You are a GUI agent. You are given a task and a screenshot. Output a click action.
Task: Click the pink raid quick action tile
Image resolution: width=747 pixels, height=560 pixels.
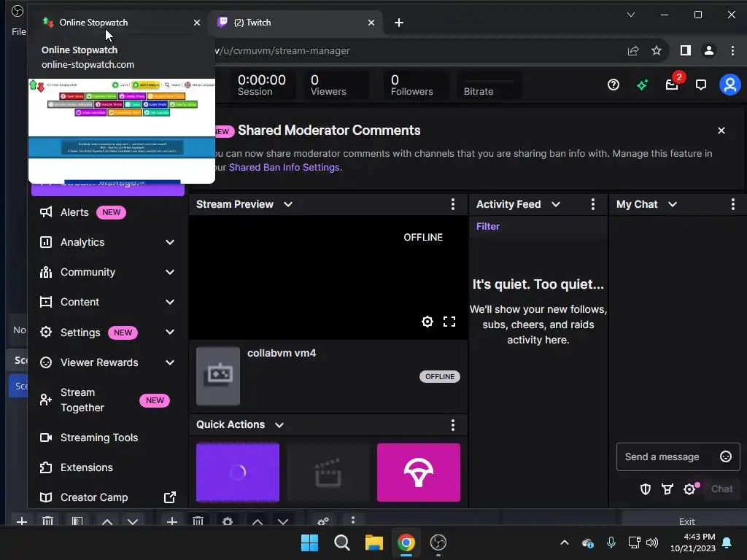(419, 472)
